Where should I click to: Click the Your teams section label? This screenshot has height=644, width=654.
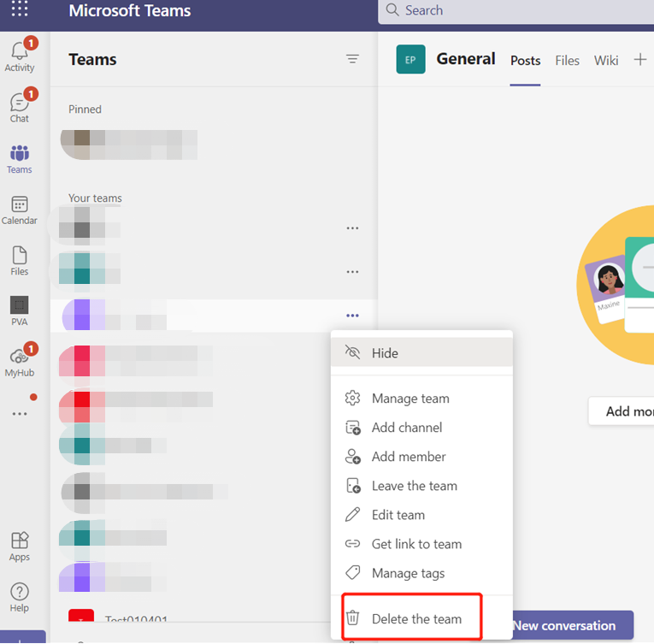point(95,198)
